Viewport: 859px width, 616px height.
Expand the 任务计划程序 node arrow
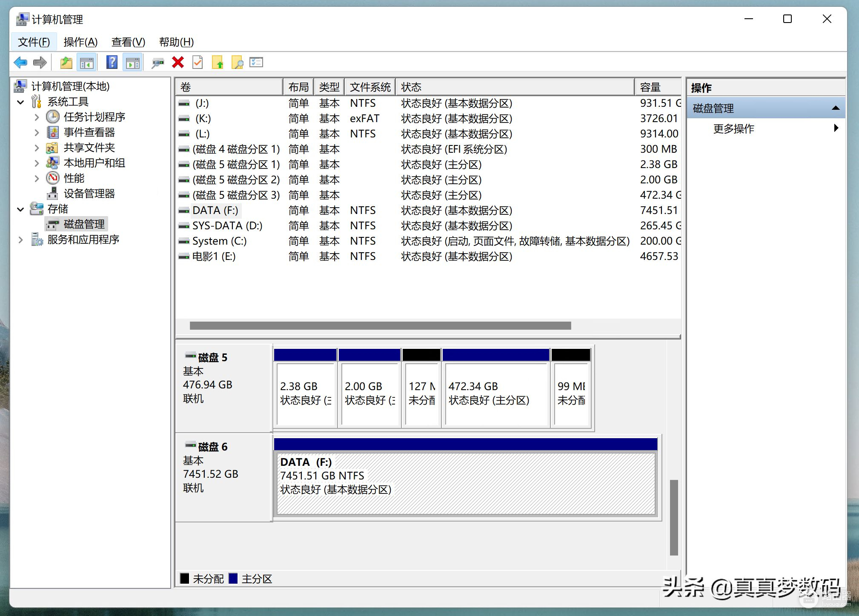37,117
